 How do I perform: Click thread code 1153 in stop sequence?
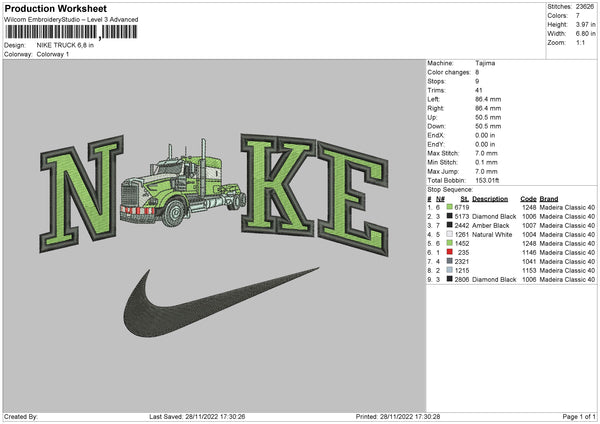pos(529,271)
